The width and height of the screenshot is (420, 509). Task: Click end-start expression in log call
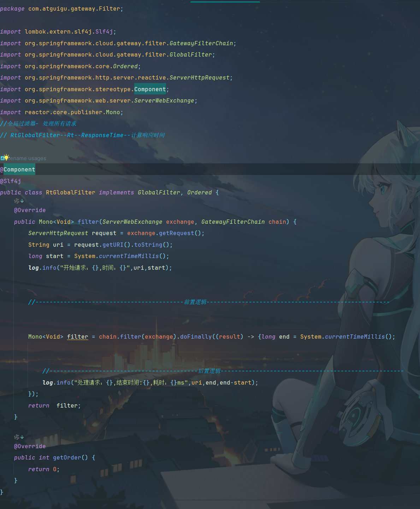pos(236,383)
